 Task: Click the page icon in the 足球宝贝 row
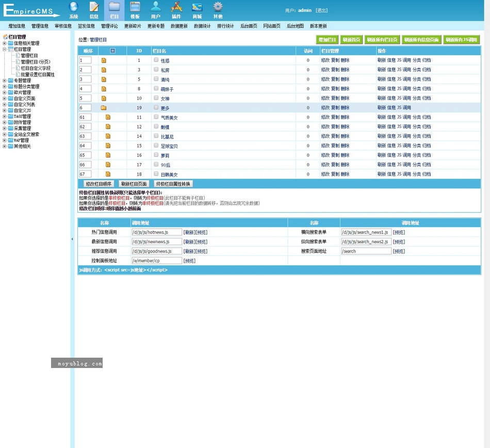108,146
